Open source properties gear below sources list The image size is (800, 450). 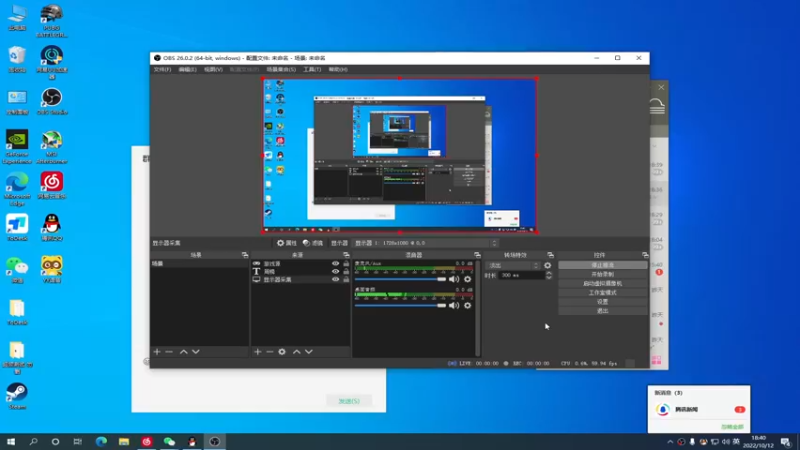(282, 352)
